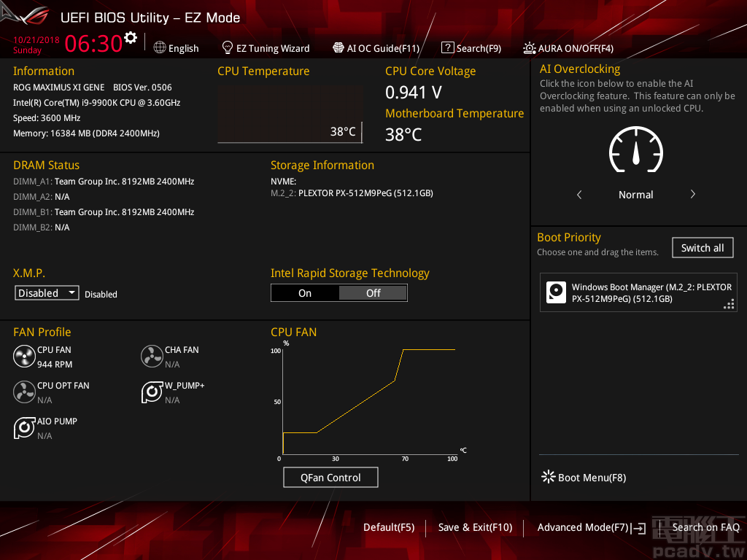747x560 pixels.
Task: Select the CPU OPT FAN icon
Action: pos(24,392)
